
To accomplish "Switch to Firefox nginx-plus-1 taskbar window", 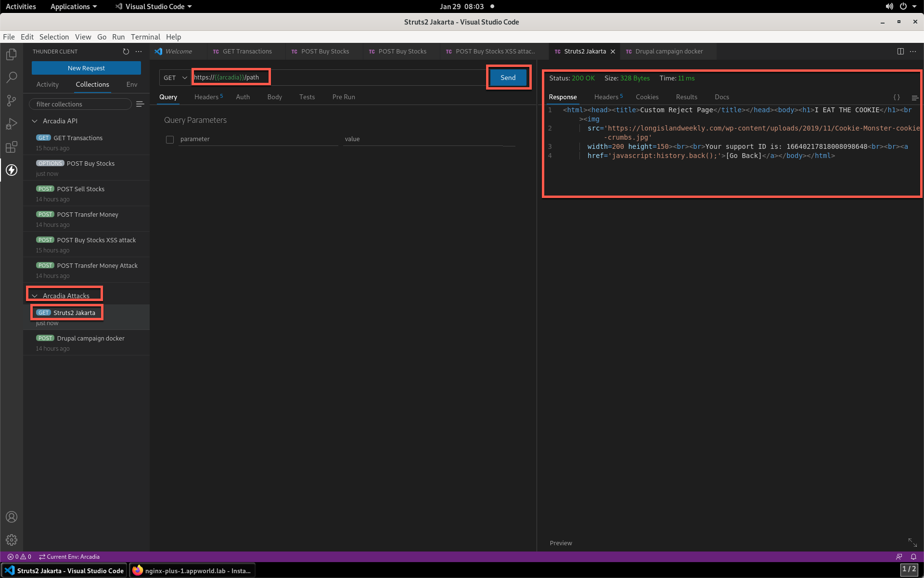I will [192, 570].
